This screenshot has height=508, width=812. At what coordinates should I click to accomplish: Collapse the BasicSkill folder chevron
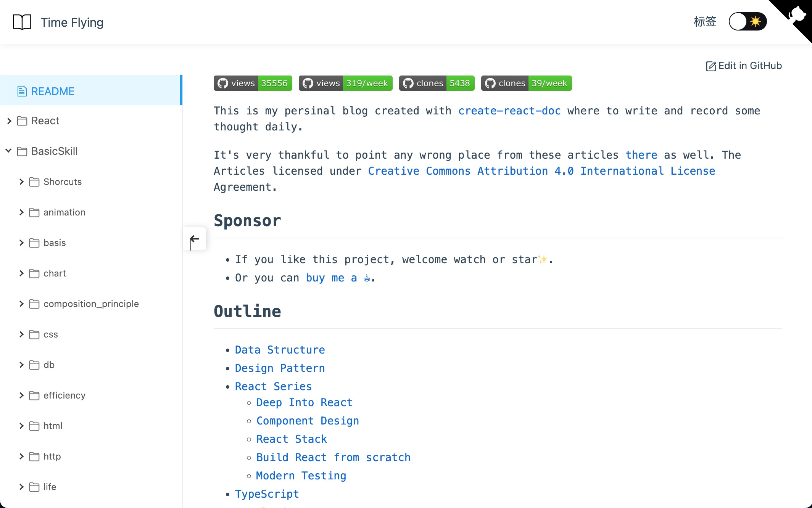tap(8, 151)
